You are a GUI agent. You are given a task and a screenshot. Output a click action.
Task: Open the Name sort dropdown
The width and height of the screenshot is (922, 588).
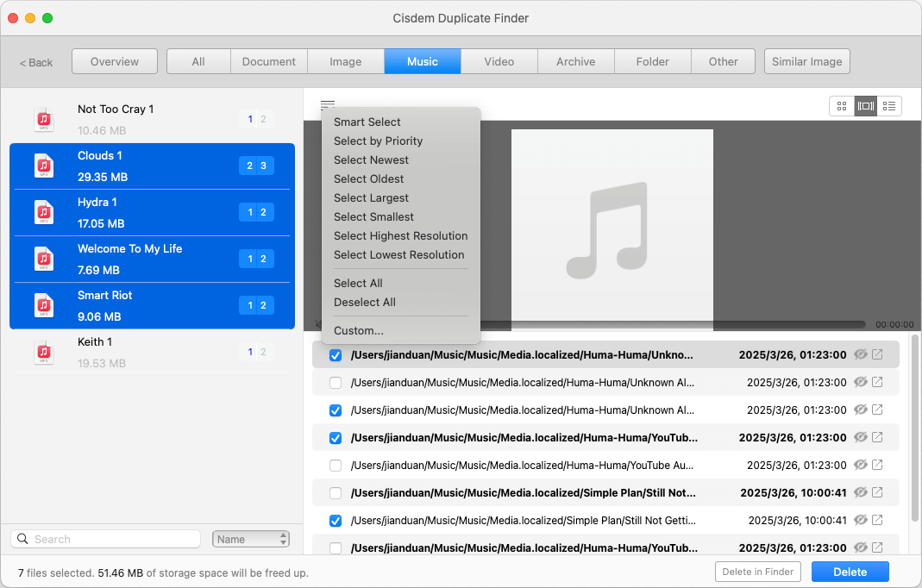(250, 538)
